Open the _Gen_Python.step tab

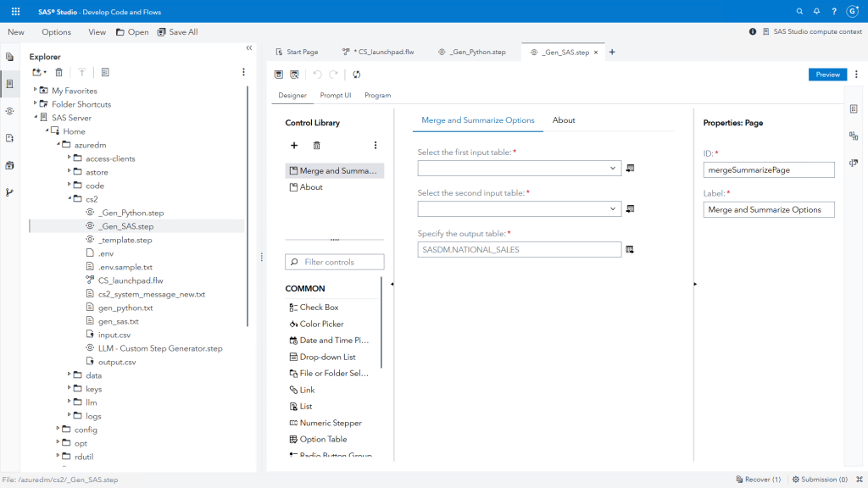472,53
